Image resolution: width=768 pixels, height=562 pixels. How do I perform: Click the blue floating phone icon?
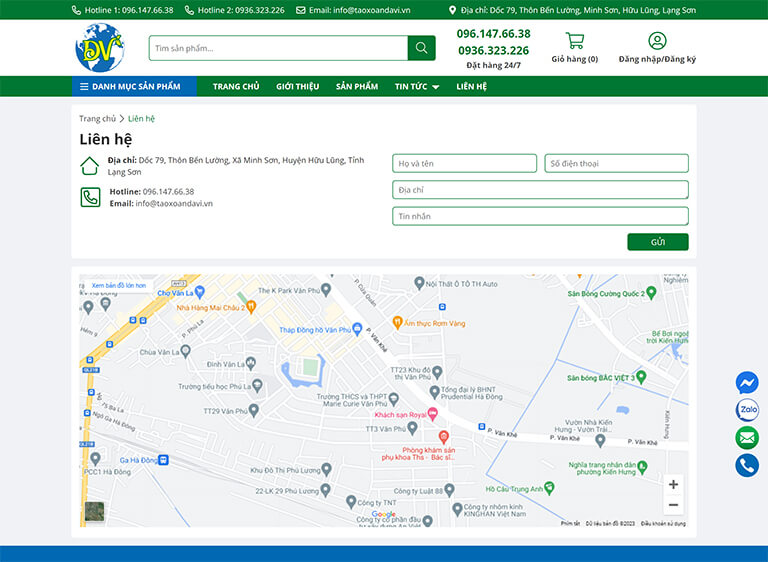tap(747, 465)
